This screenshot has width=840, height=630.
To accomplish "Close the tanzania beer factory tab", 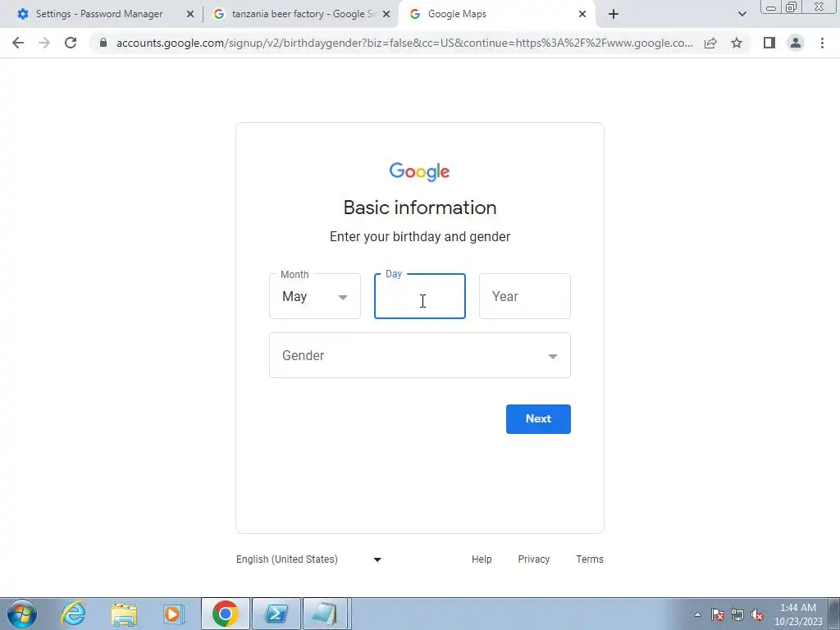I will (386, 15).
